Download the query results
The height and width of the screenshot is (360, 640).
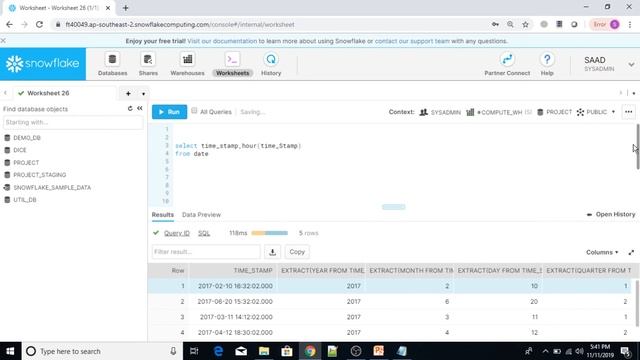point(272,252)
